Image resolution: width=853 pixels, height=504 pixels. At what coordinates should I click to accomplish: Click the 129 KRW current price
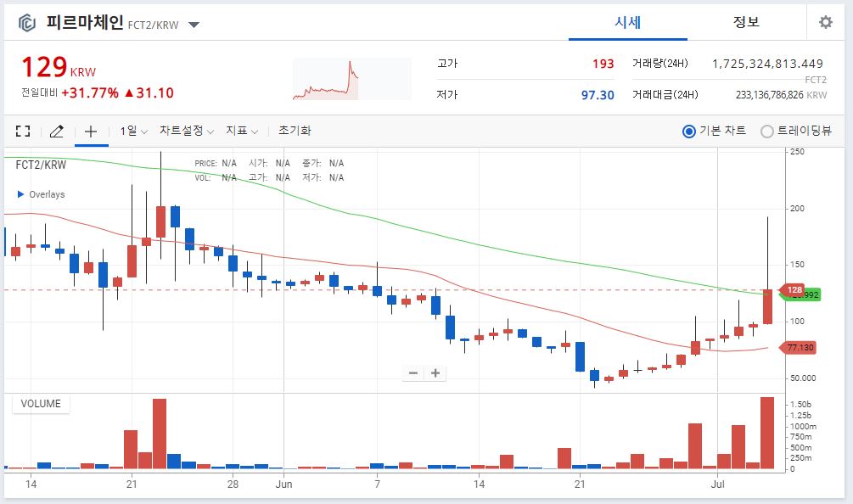[59, 67]
